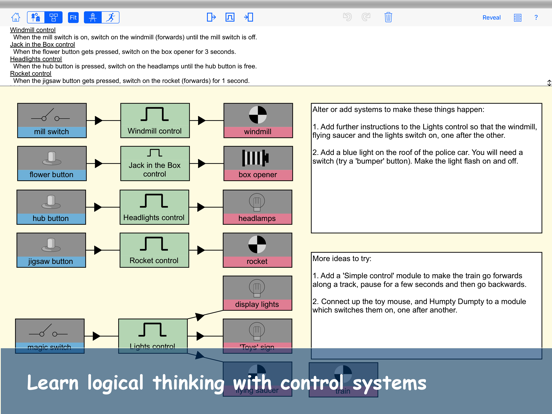552x414 pixels.
Task: Delete with the trash can icon
Action: pyautogui.click(x=388, y=17)
